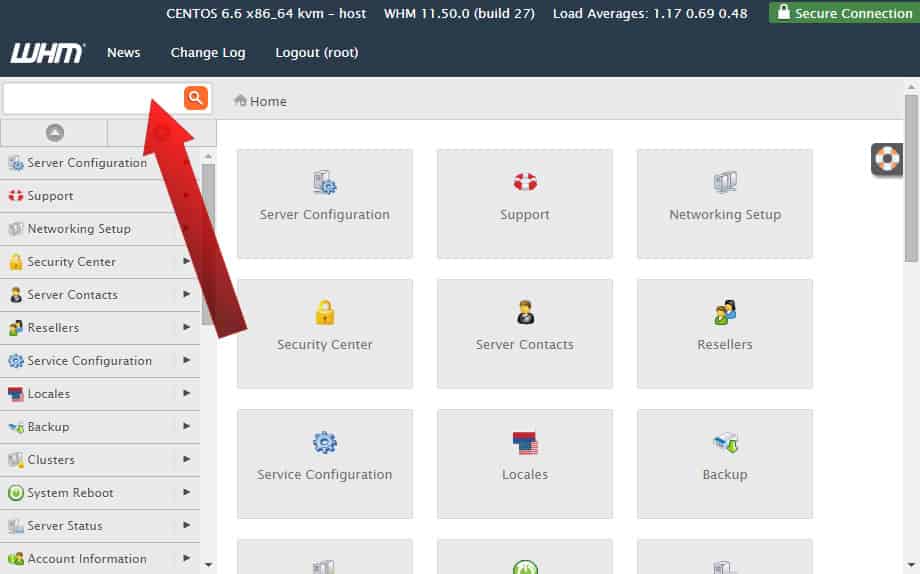This screenshot has height=574, width=920.
Task: Click Support sidebar lifesaver icon
Action: pos(16,196)
